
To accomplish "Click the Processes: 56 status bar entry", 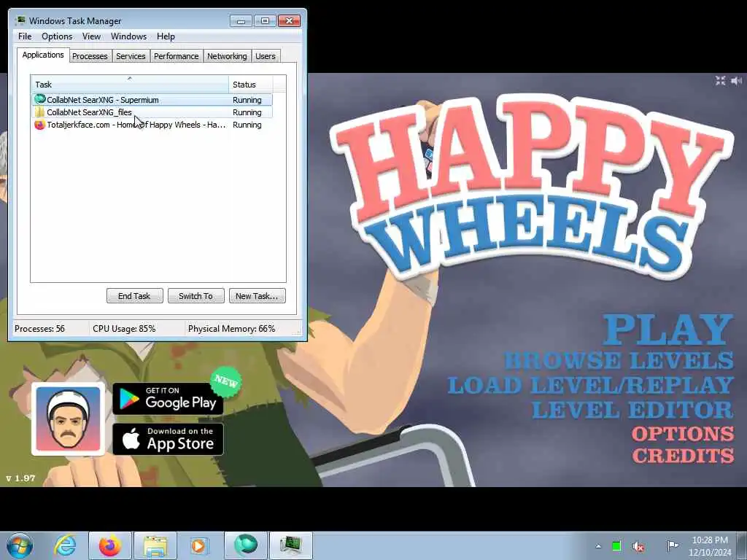I will pyautogui.click(x=40, y=329).
